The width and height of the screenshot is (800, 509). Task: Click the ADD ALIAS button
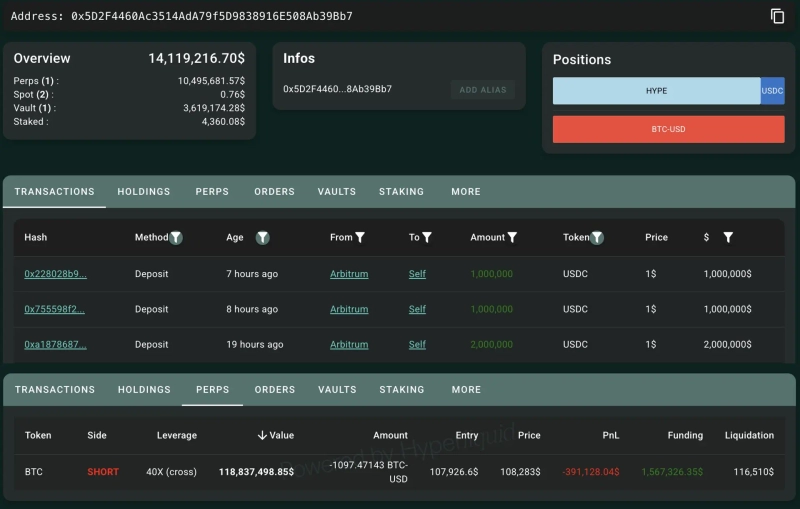point(482,90)
